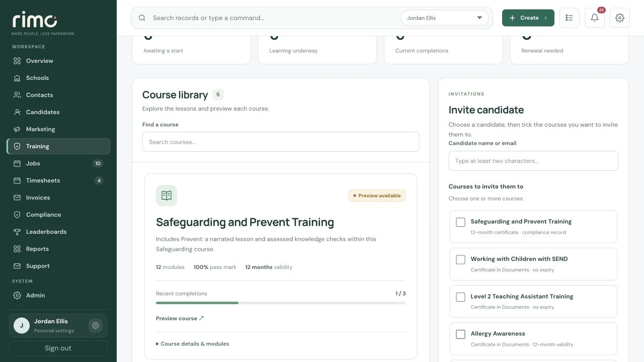Click the Candidates person icon in sidebar
Screen dimensions: 644x362
pos(17,112)
